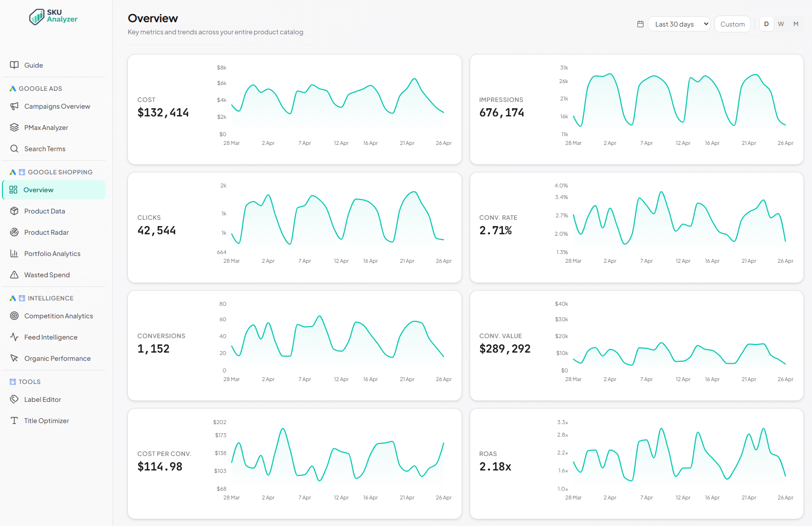Expand the GOOGLE ADS section header
Screen dimensions: 812x526
point(41,88)
